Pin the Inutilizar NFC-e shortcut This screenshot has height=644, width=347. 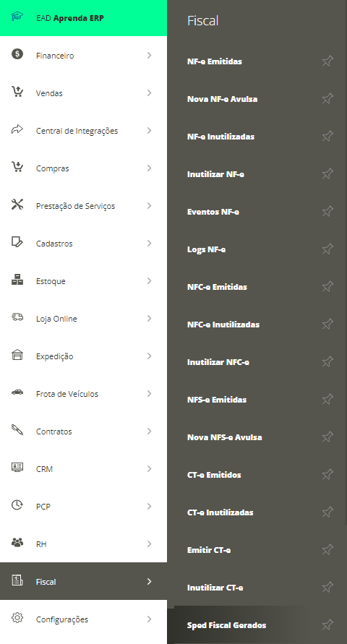(327, 362)
